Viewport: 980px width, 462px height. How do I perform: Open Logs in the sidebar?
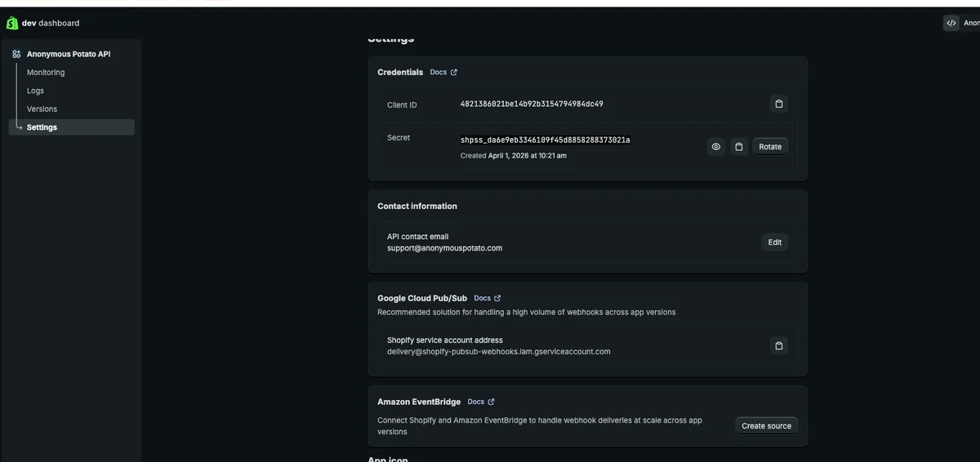[x=35, y=91]
